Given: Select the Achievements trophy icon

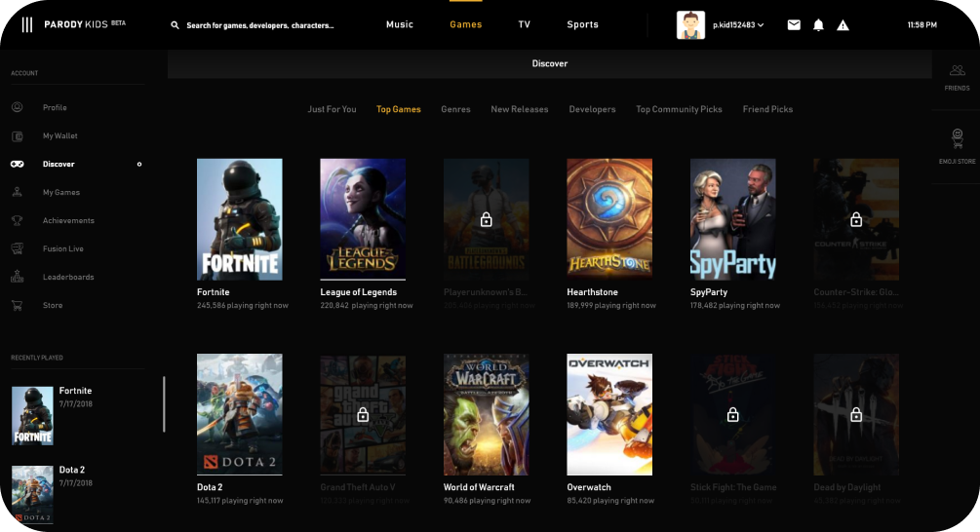Looking at the screenshot, I should click(18, 221).
